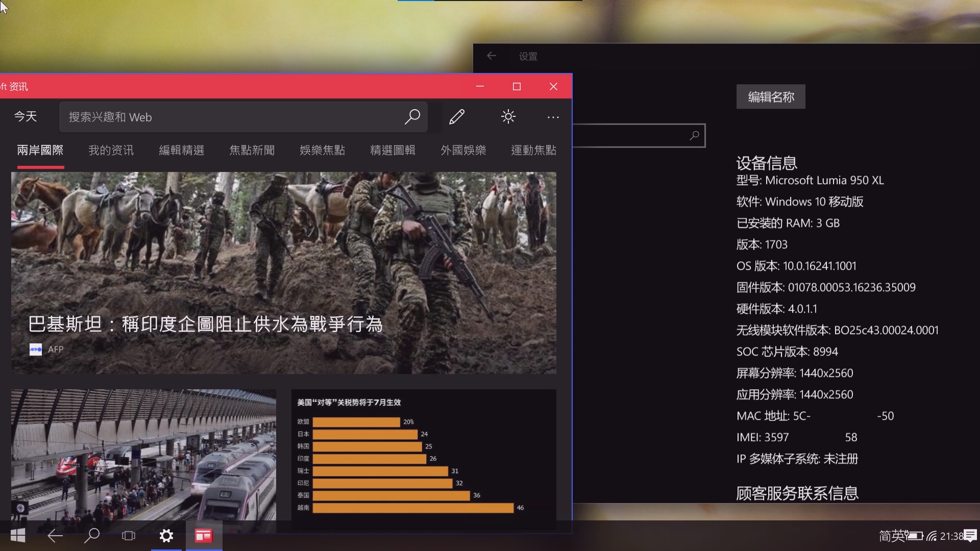This screenshot has height=551, width=980.
Task: Click the pencil edit icon
Action: (457, 117)
